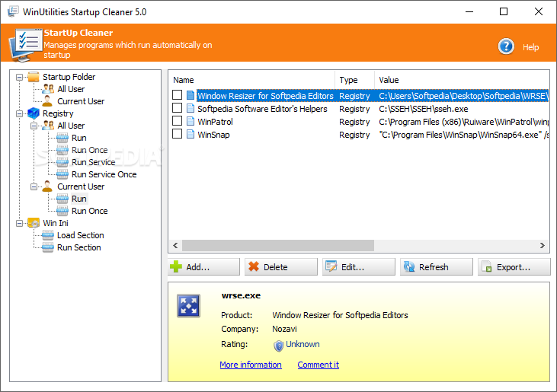Click the Registry cube icon in tree
The width and height of the screenshot is (557, 392).
[x=34, y=113]
